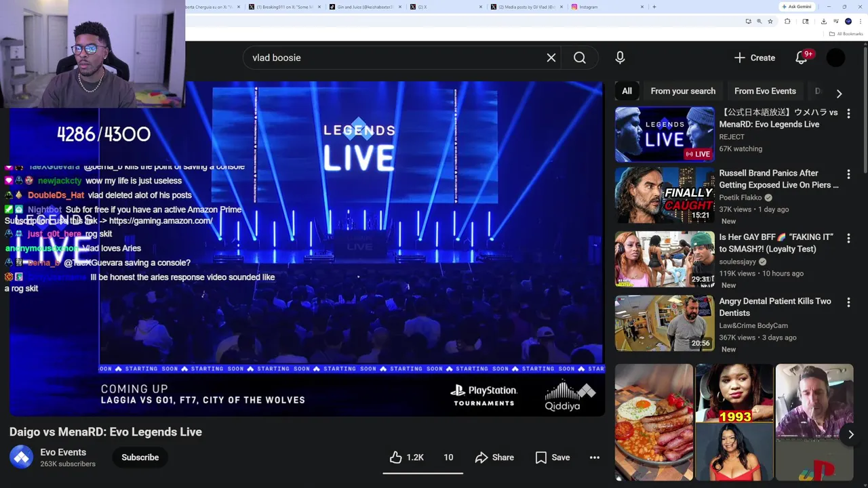Open the Angry Dental Patient thumbnail
Image resolution: width=868 pixels, height=488 pixels.
(x=665, y=323)
